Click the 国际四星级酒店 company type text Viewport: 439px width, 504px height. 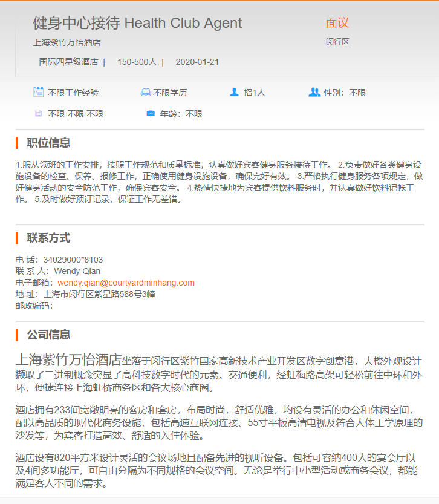(68, 62)
